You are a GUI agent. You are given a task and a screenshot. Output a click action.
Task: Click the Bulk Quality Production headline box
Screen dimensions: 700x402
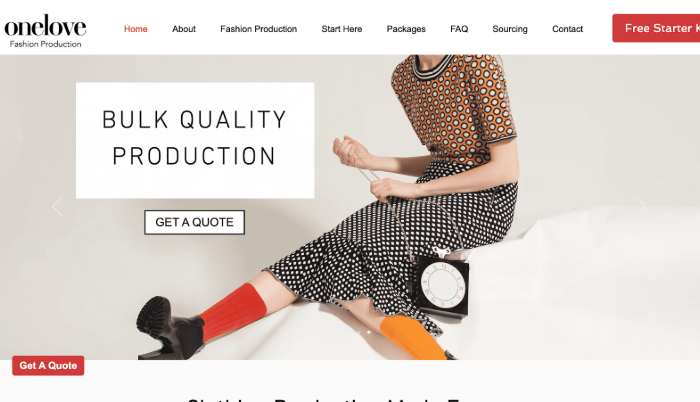tap(195, 140)
